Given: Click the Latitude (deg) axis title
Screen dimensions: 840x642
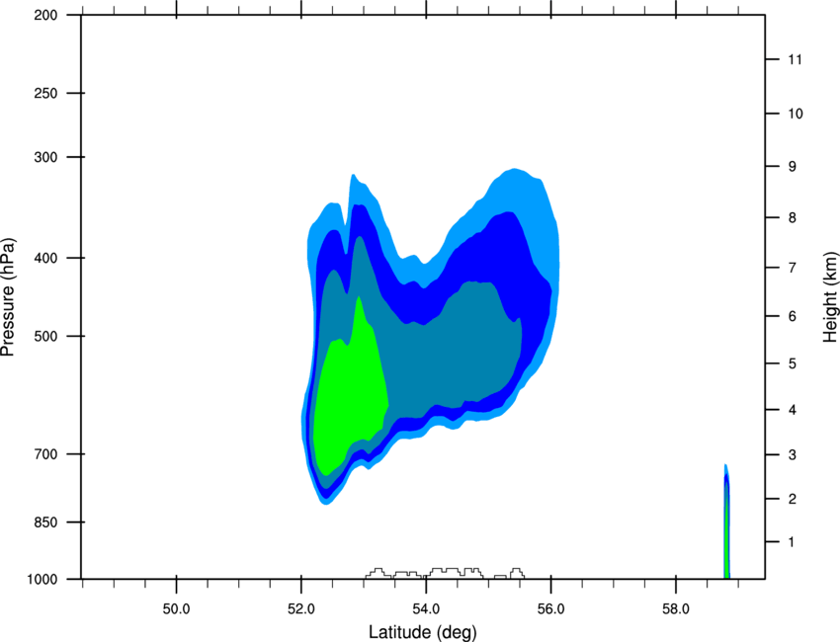Looking at the screenshot, I should (422, 632).
